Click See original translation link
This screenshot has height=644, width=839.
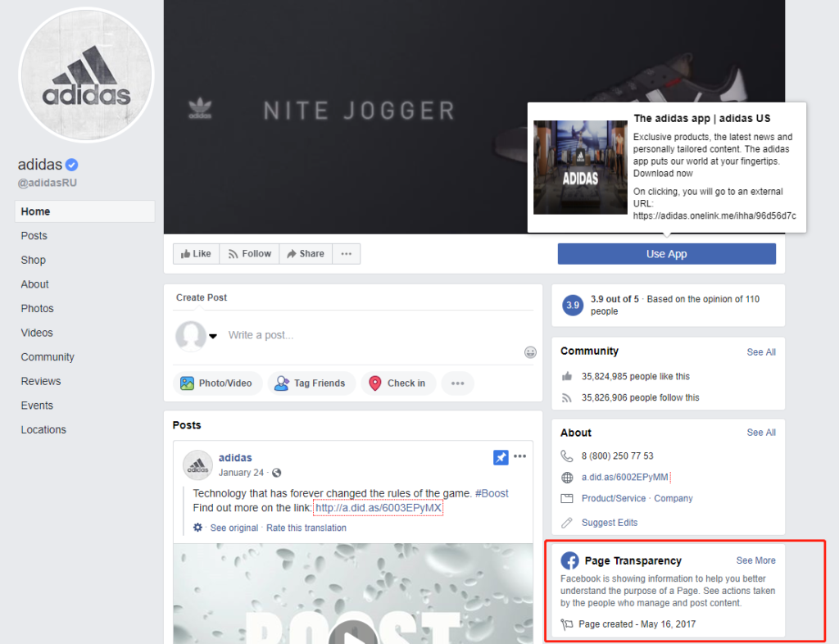(234, 528)
